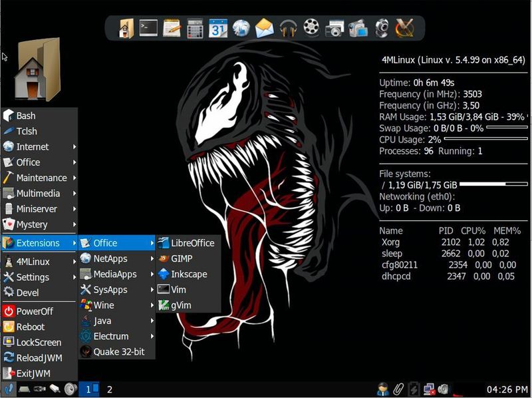
Task: Expand the Maintenance submenu arrow
Action: click(74, 178)
